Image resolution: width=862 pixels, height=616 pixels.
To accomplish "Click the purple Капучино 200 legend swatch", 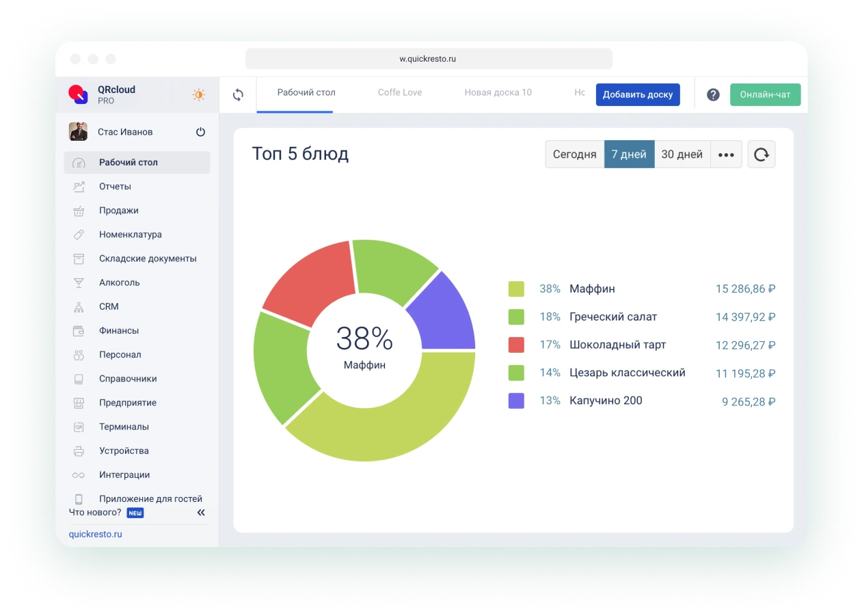I will [x=516, y=401].
